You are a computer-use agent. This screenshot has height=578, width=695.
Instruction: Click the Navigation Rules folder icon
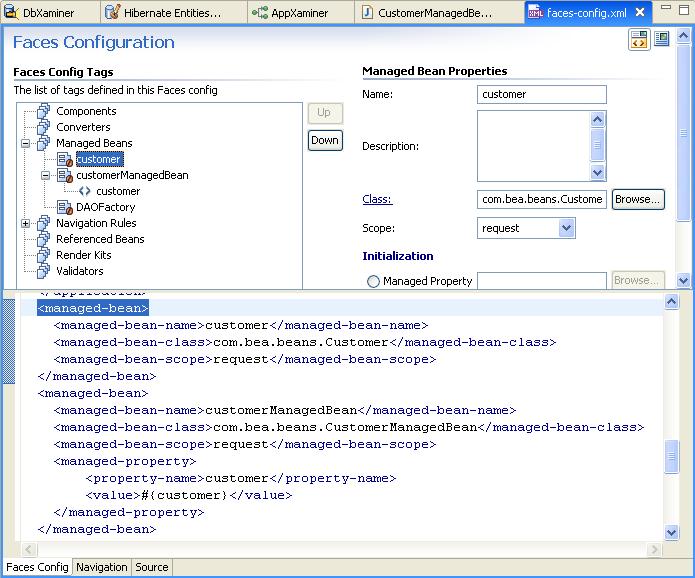click(x=43, y=223)
